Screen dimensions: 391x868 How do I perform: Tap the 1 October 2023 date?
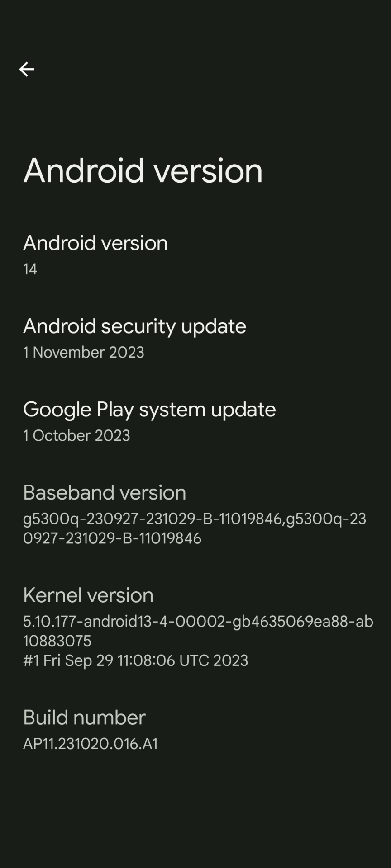[x=76, y=435]
